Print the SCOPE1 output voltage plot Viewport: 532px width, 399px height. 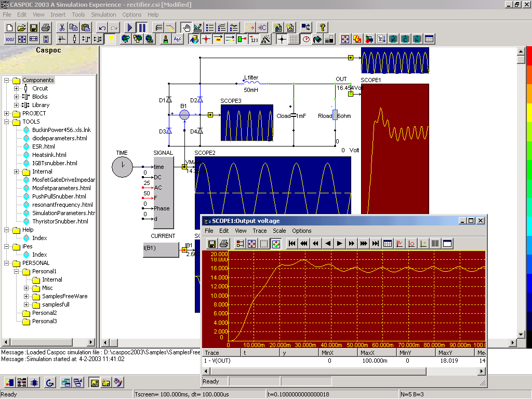point(224,244)
